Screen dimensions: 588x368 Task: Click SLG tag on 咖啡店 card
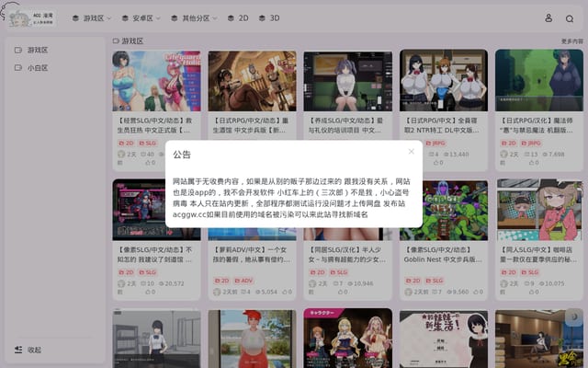530,272
